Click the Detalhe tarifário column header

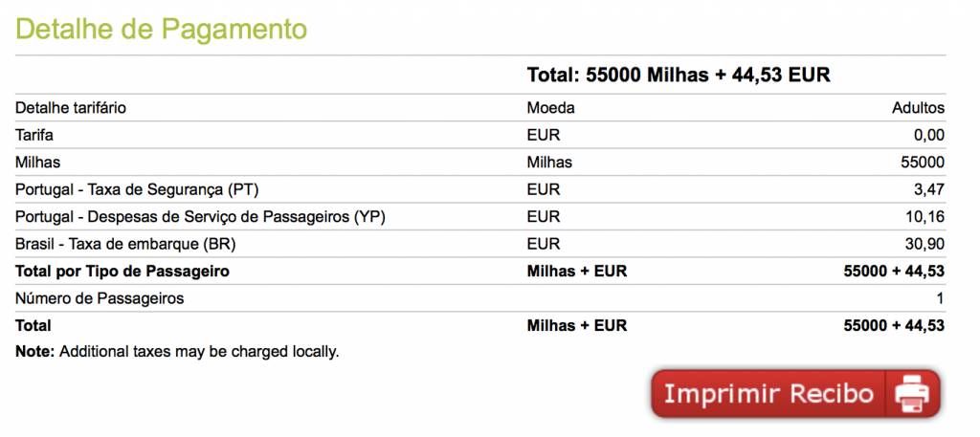point(71,108)
